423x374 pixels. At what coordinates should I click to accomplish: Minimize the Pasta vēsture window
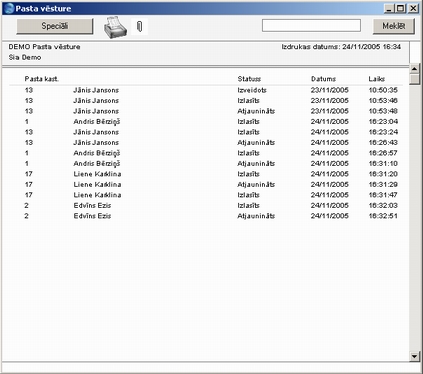point(389,8)
